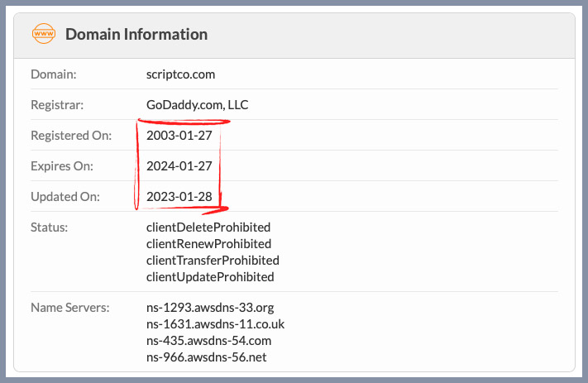Click name server ns-1293.awsdns-33.org
The width and height of the screenshot is (588, 383).
tap(210, 308)
